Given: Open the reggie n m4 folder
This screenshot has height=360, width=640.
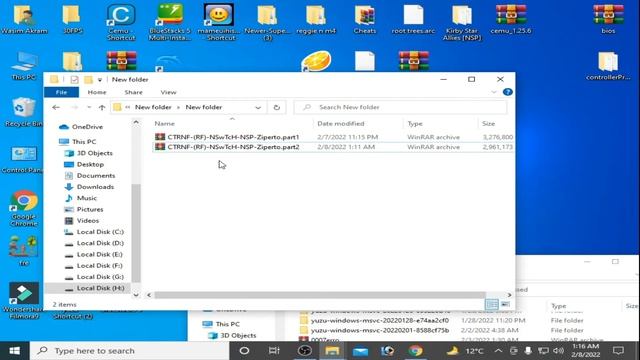Looking at the screenshot, I should click(316, 19).
